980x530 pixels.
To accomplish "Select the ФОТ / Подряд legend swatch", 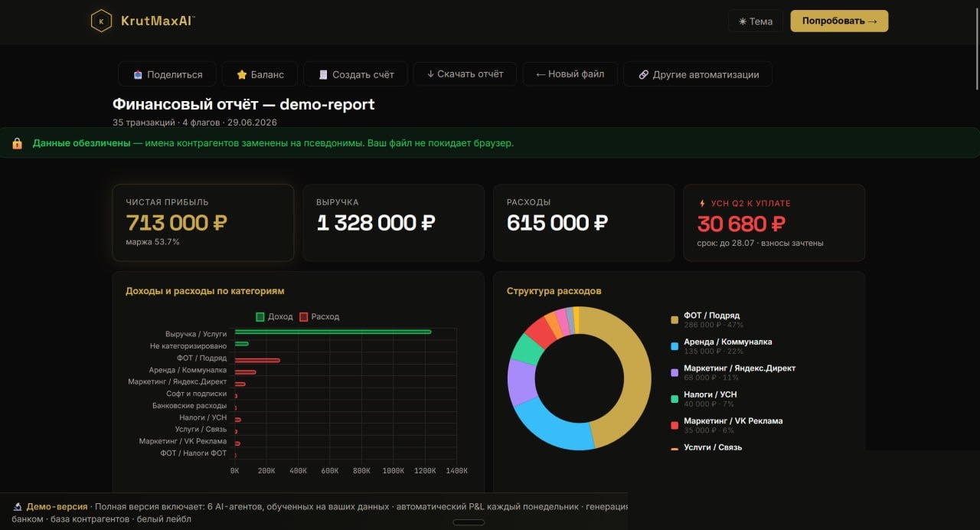I will click(675, 319).
